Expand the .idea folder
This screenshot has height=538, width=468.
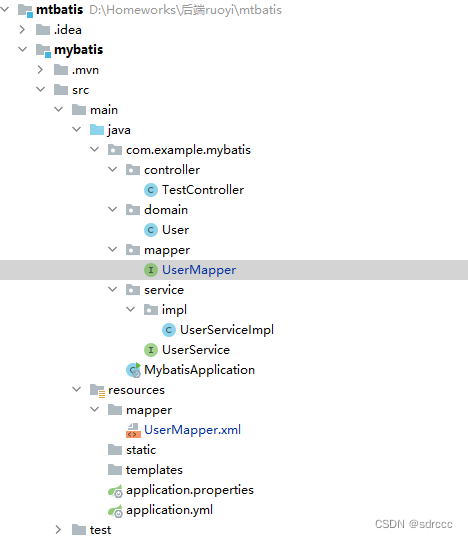22,30
